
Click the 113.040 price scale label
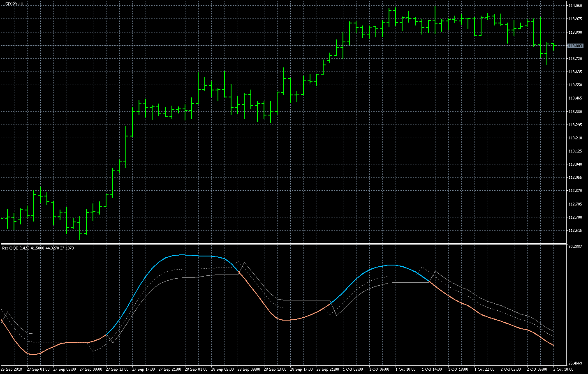[575, 164]
